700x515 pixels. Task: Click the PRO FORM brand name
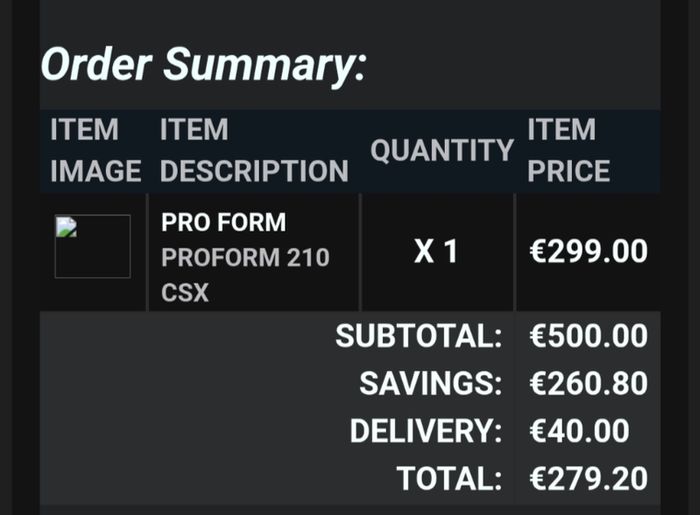pos(224,222)
